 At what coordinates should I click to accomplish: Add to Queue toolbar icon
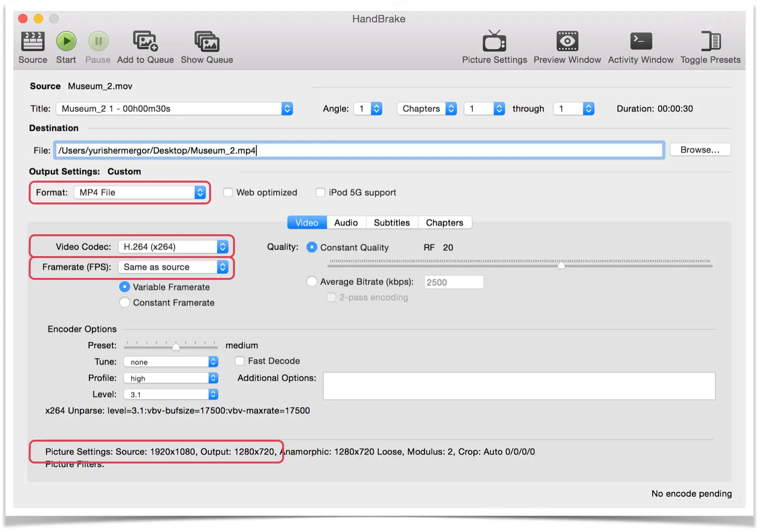146,41
